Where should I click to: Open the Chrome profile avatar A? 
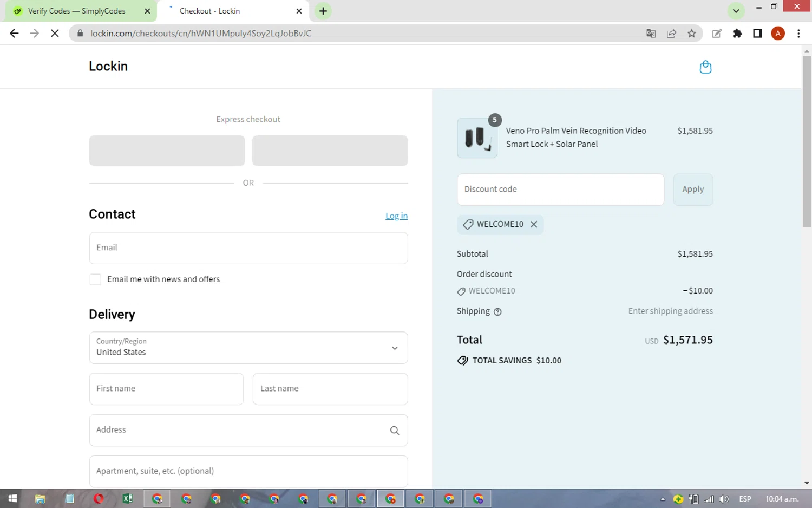click(778, 34)
